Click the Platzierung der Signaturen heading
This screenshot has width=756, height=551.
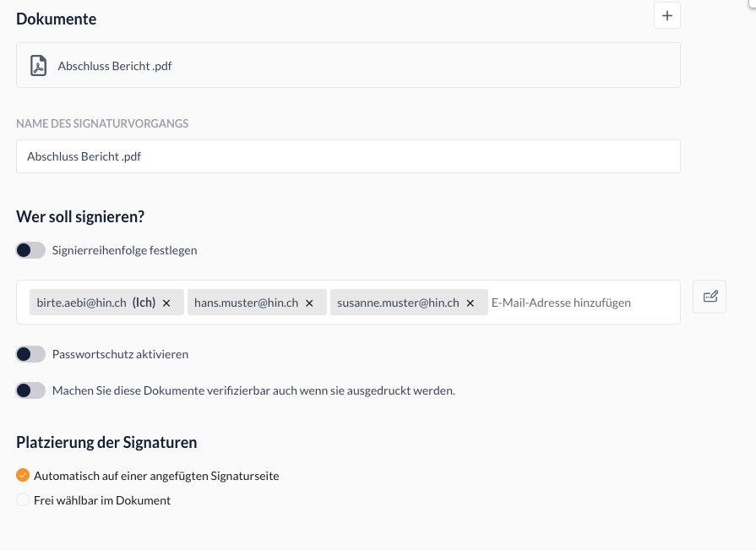click(x=106, y=442)
